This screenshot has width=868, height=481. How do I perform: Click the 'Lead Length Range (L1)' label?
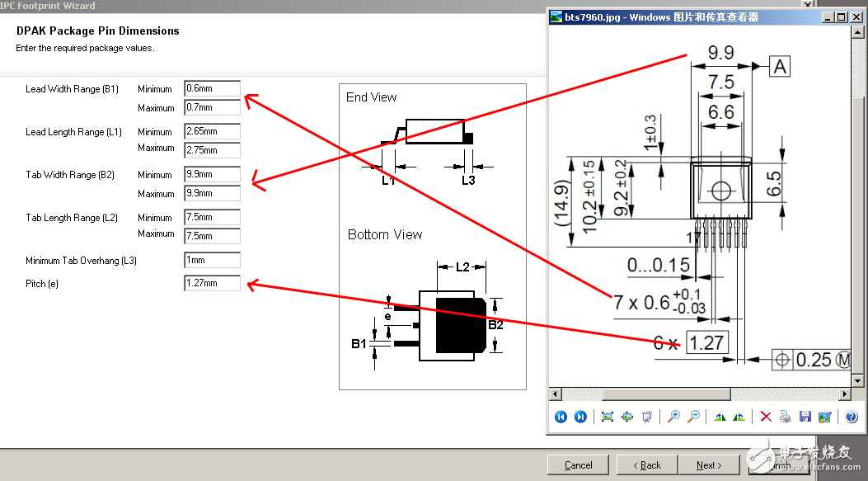pos(73,132)
